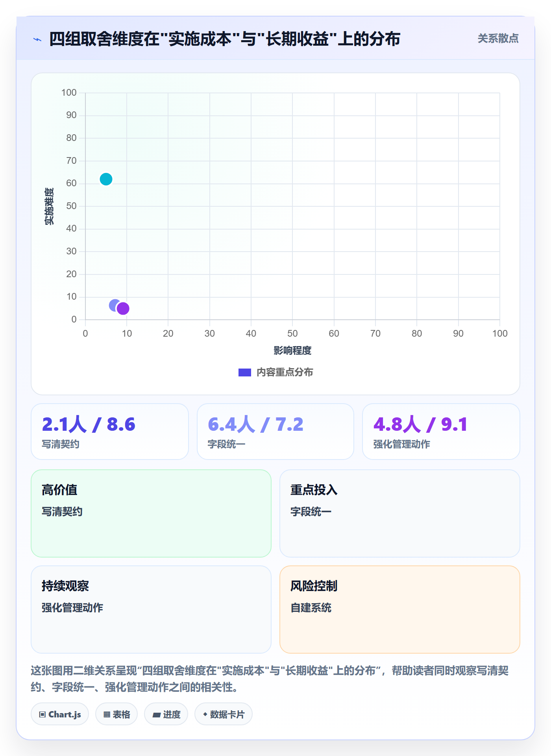Click the cyan scatter point near 60

pos(106,179)
